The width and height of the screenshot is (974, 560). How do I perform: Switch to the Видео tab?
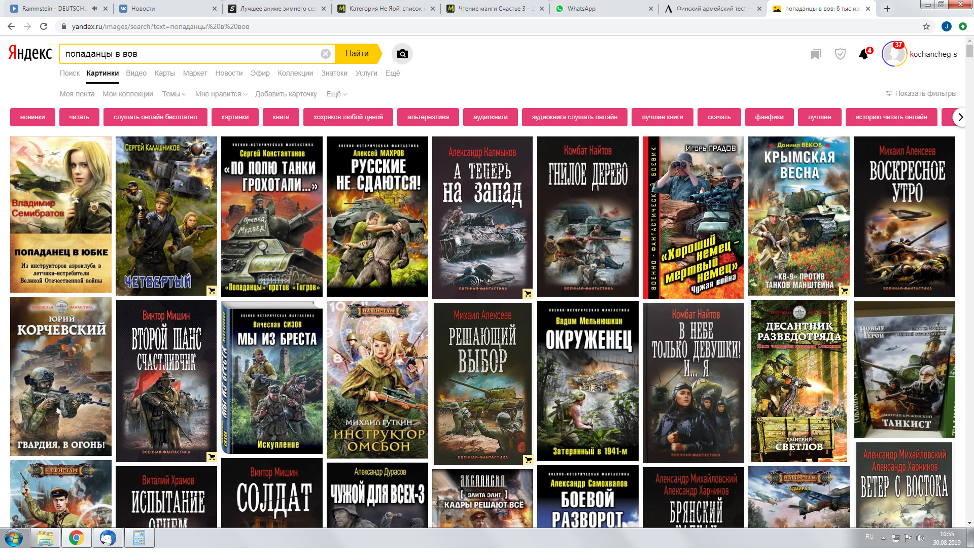(x=136, y=73)
